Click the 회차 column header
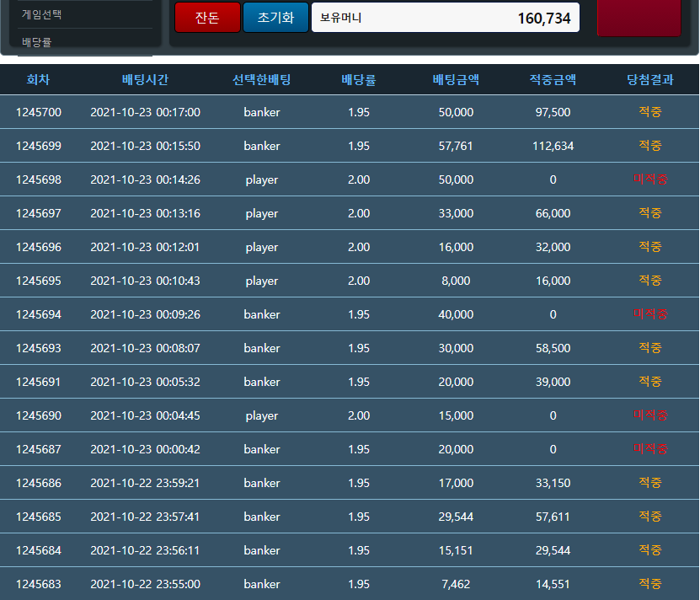This screenshot has height=600, width=700. (39, 79)
